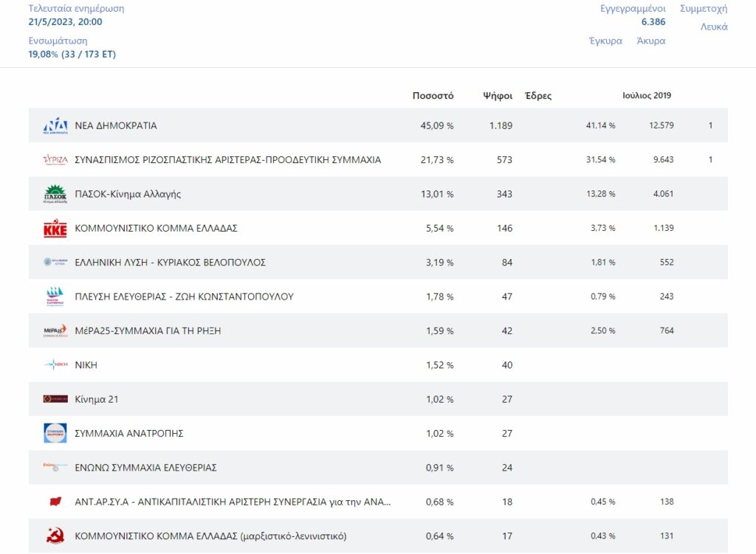This screenshot has height=554, width=756.
Task: Open the ΝΙΚΗ party name
Action: 86,365
